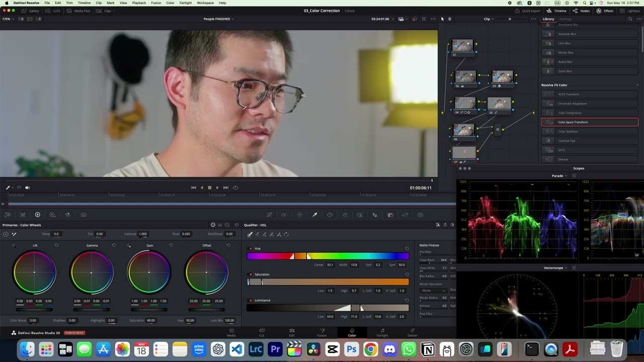Disable the Hue qualifier channel
The height and width of the screenshot is (362, 644).
pos(251,248)
